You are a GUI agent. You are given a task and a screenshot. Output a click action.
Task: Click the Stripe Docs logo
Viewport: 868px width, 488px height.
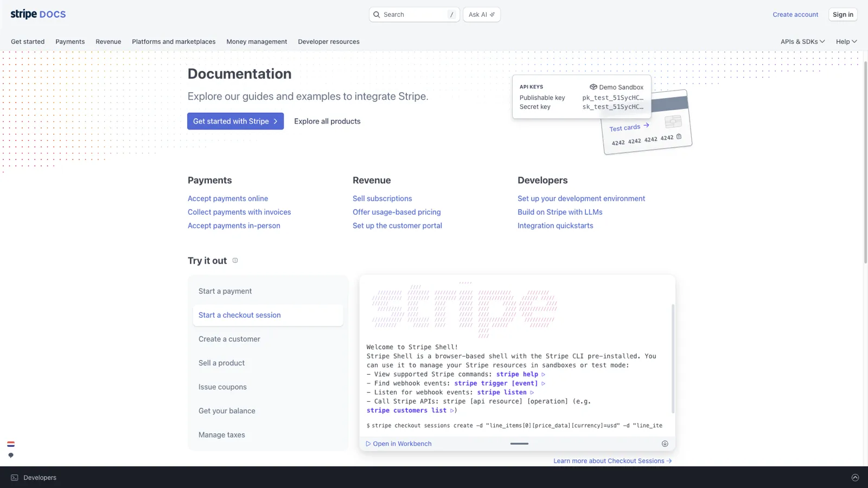(x=38, y=14)
